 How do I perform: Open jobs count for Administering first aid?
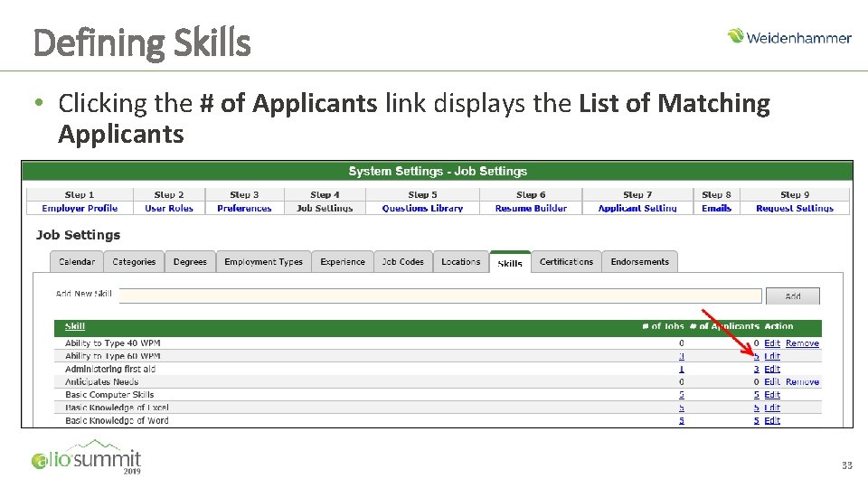click(x=682, y=369)
